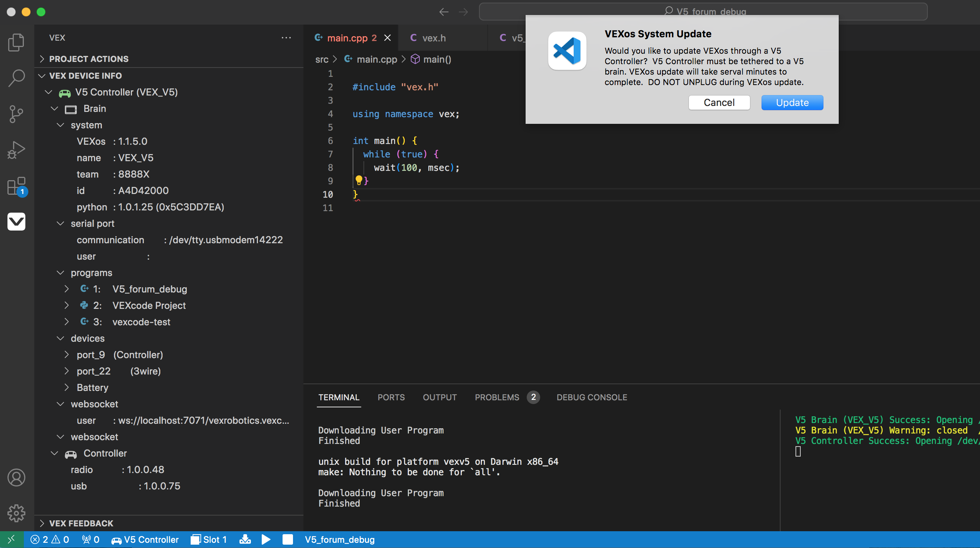This screenshot has width=980, height=548.
Task: Click remote window indicator in status bar
Action: click(12, 540)
